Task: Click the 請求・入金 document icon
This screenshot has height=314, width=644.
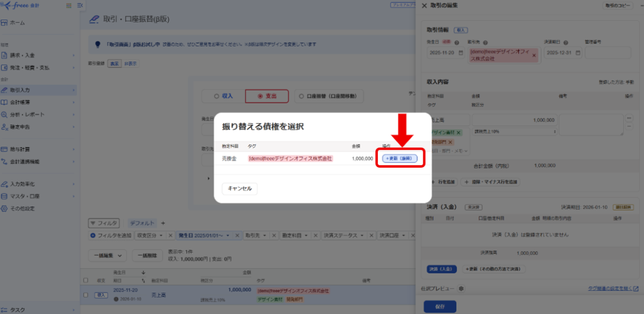Action: (x=4, y=55)
